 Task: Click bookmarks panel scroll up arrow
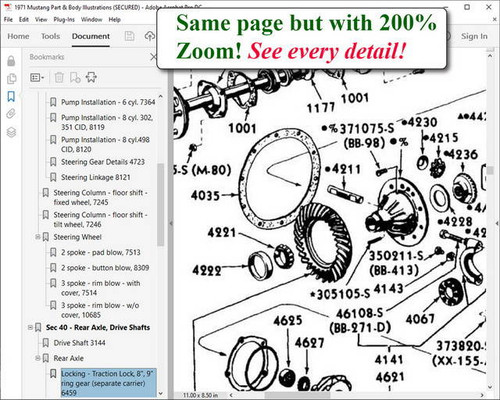[x=161, y=96]
